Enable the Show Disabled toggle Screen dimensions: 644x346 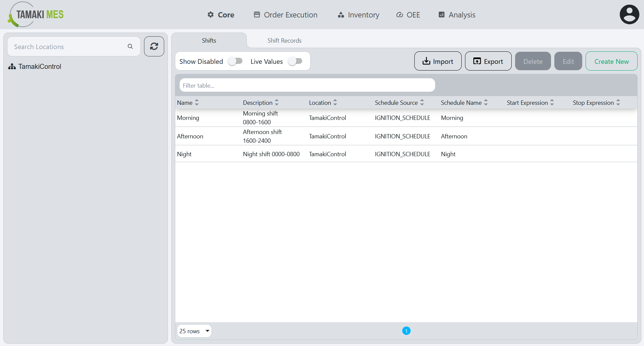[x=235, y=61]
